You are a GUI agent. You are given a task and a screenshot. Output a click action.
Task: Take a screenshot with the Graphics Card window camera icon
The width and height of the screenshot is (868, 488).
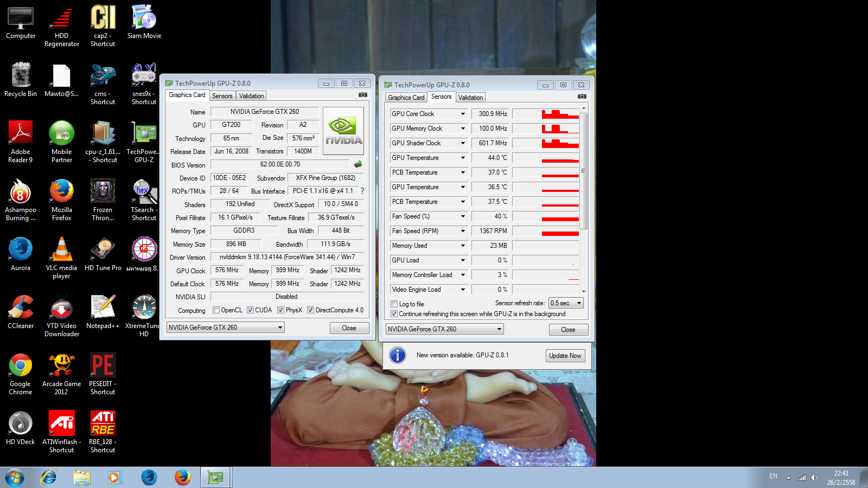pos(362,95)
